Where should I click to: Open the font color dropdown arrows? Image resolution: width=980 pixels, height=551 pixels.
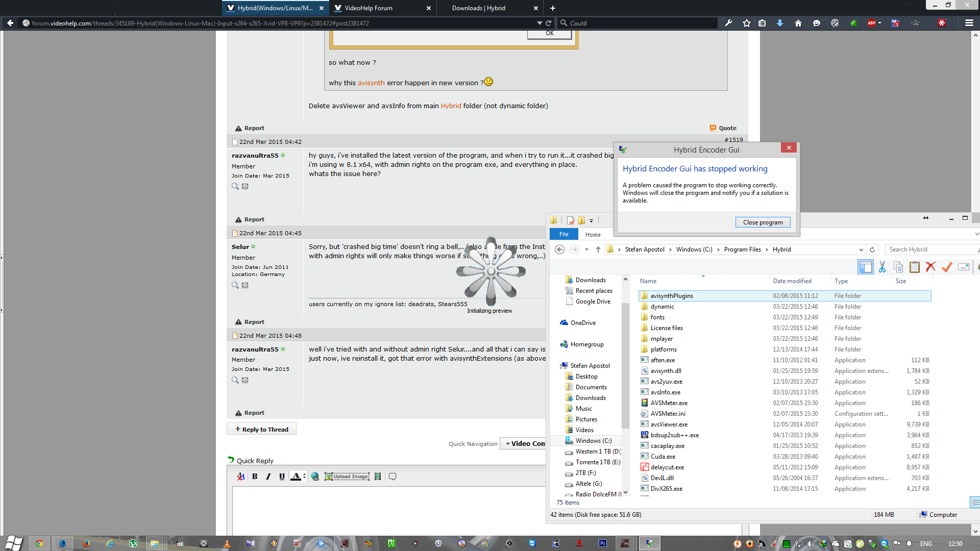[x=304, y=477]
